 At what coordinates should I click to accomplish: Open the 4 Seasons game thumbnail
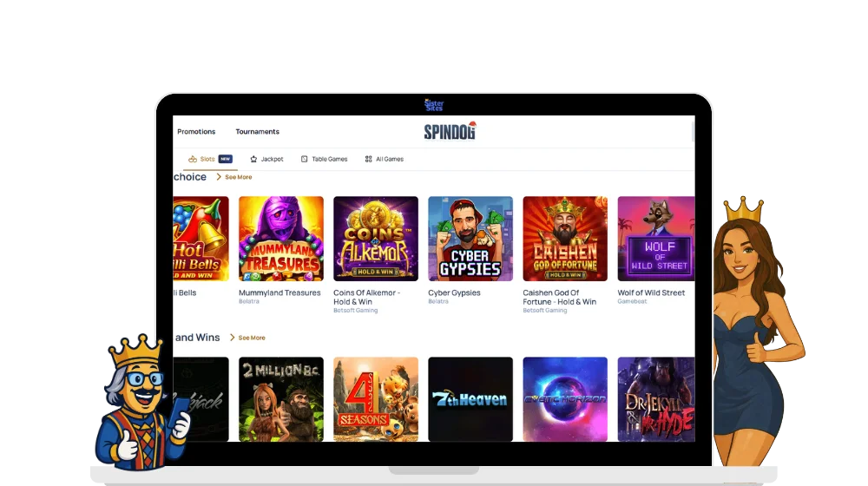(376, 399)
